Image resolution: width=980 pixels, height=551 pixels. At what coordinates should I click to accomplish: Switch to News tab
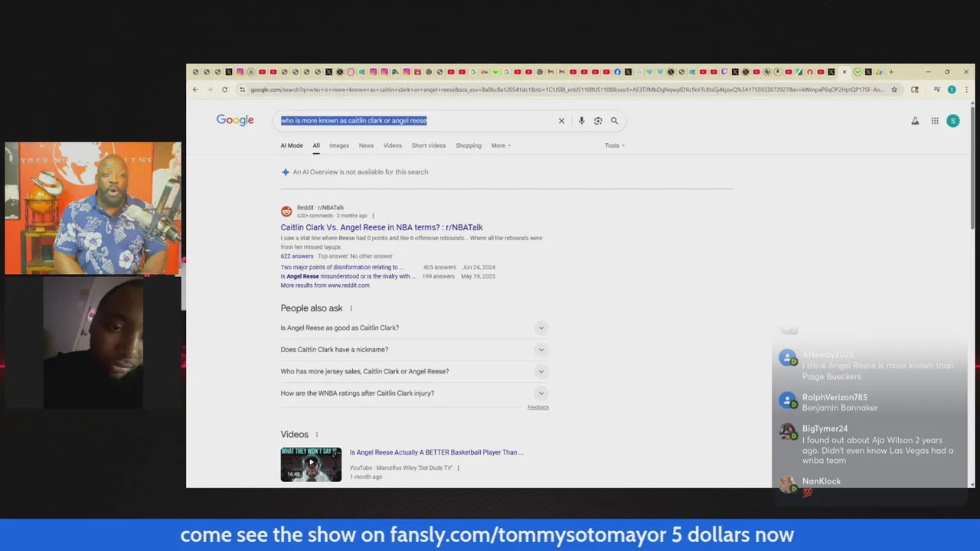(367, 145)
